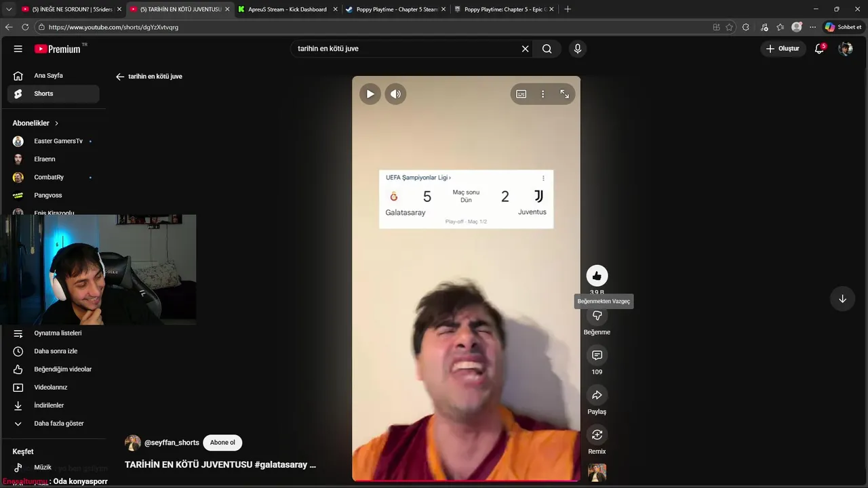
Task: Open Elraenn channel from subscriptions
Action: [x=54, y=159]
